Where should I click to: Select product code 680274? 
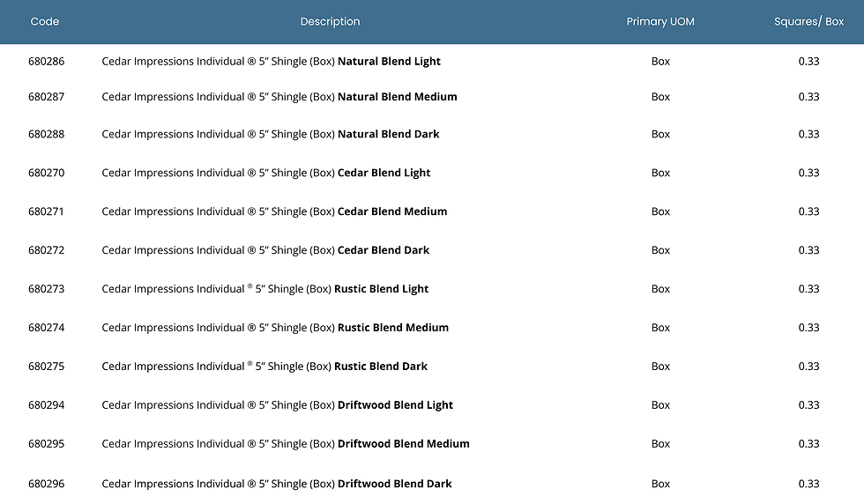pyautogui.click(x=47, y=328)
